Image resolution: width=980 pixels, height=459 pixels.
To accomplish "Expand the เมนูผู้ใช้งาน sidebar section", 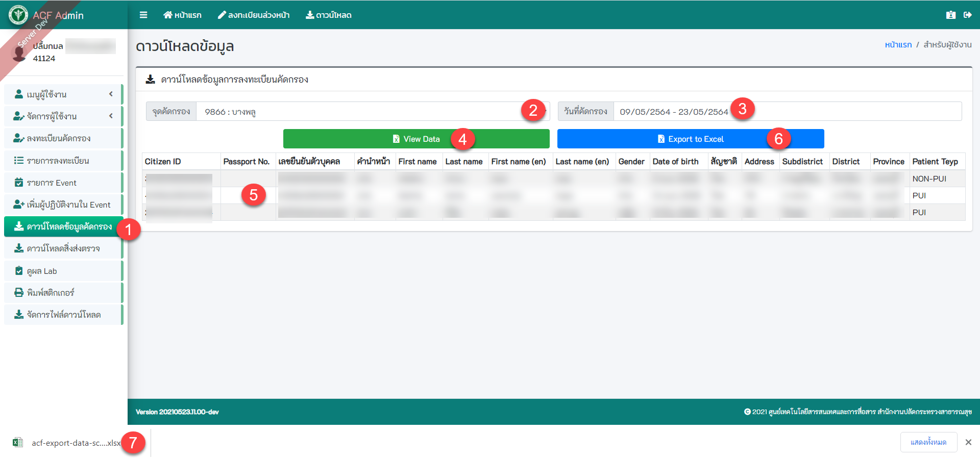I will [x=63, y=94].
